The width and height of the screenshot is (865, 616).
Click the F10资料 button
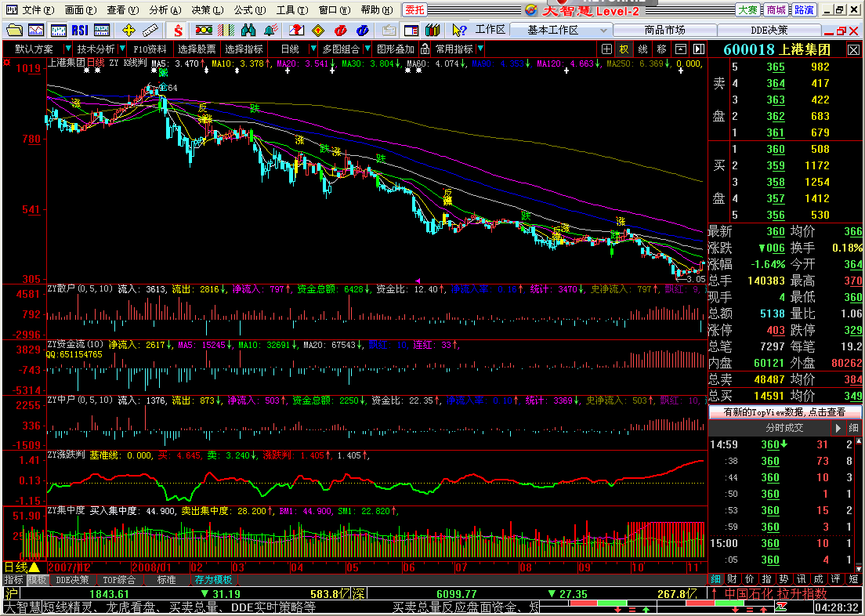tap(150, 49)
